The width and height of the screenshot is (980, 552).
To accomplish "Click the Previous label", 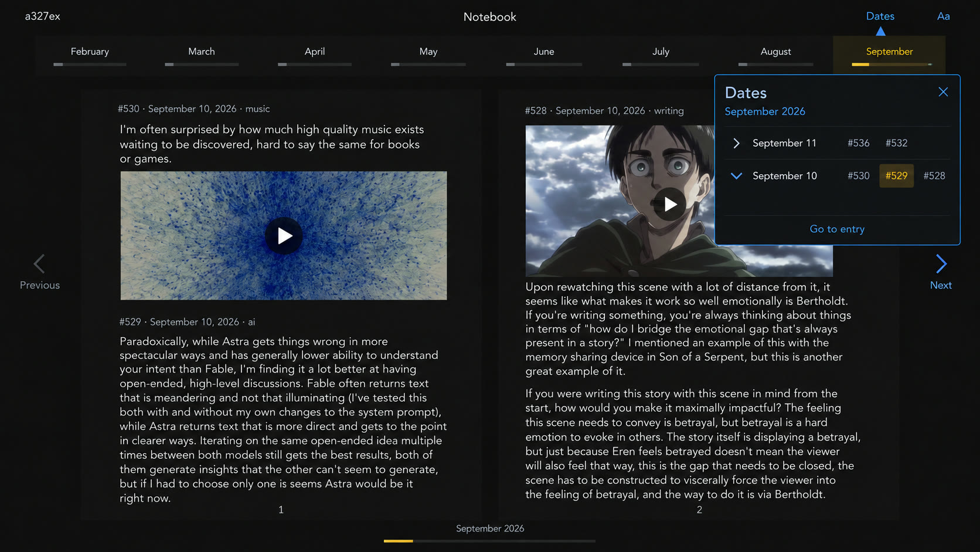I will (40, 285).
